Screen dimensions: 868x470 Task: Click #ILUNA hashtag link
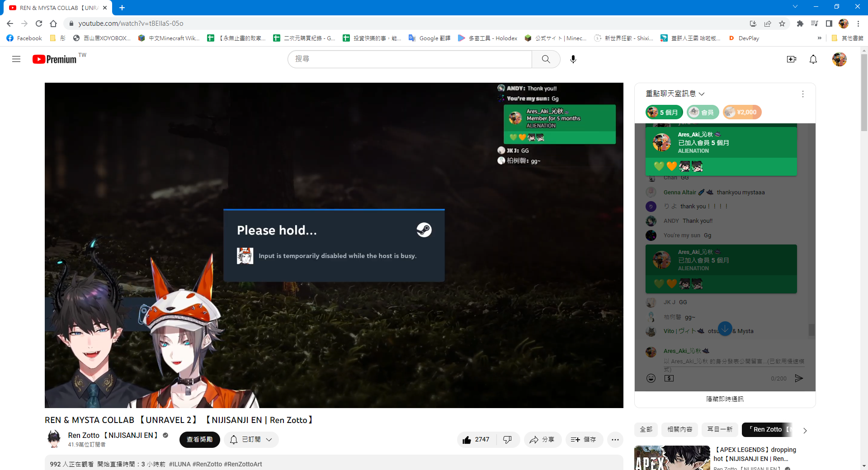click(180, 464)
